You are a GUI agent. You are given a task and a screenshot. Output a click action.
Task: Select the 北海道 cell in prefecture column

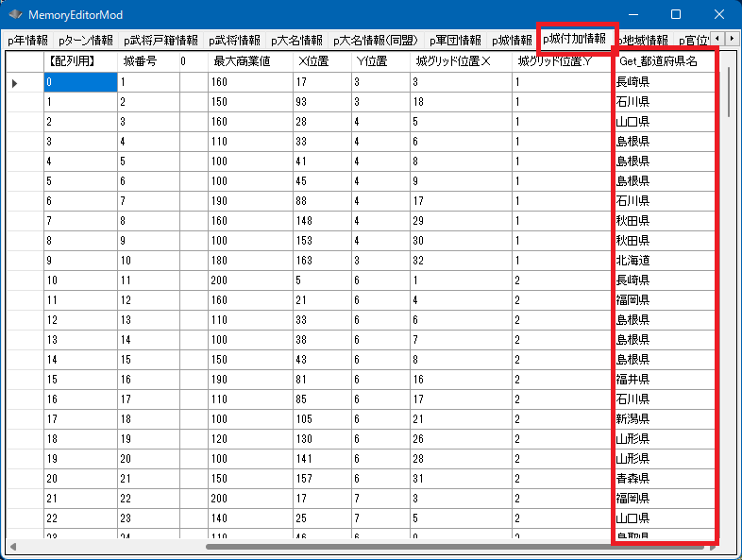632,260
